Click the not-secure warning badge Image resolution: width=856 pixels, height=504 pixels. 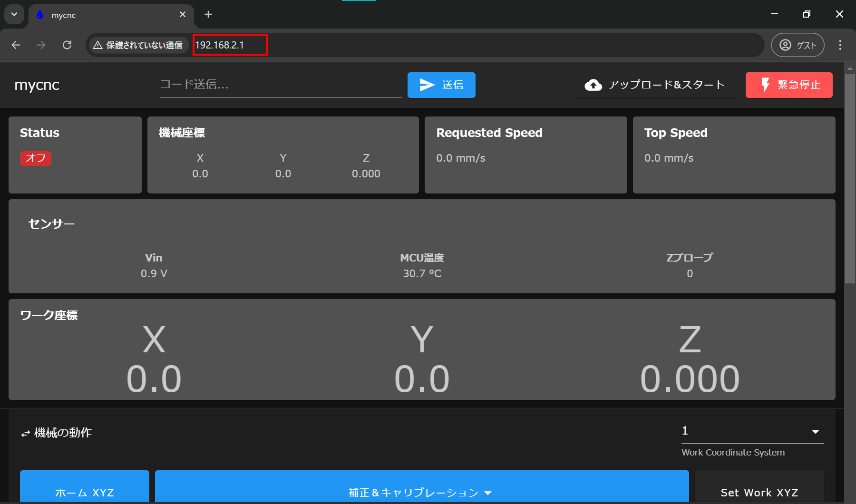click(138, 45)
